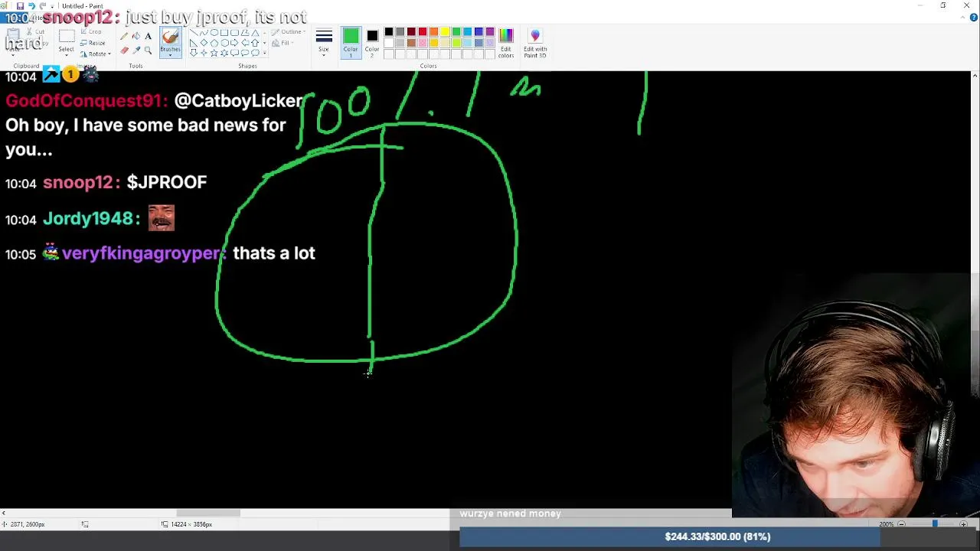This screenshot has width=980, height=551.
Task: Open the Edit colors dialog
Action: 506,42
